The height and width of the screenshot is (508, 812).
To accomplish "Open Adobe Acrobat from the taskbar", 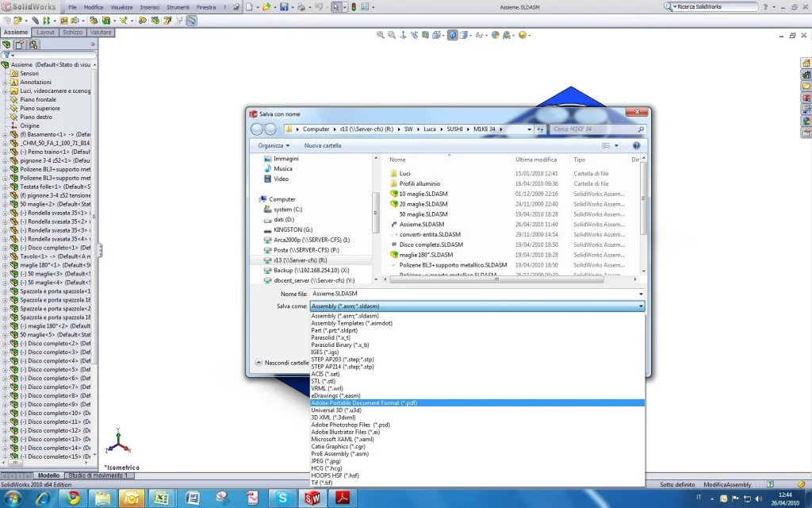I will click(343, 498).
